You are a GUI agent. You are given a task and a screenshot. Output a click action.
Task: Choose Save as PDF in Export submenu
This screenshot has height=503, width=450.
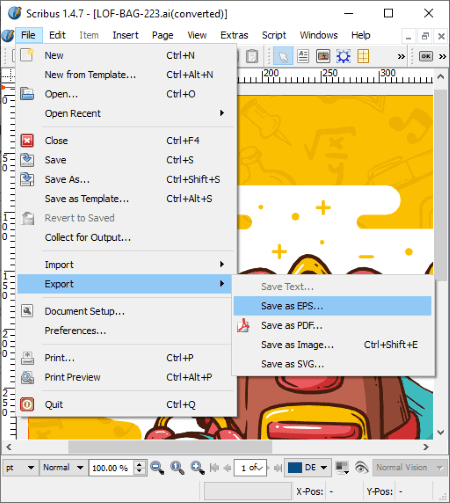click(x=332, y=325)
